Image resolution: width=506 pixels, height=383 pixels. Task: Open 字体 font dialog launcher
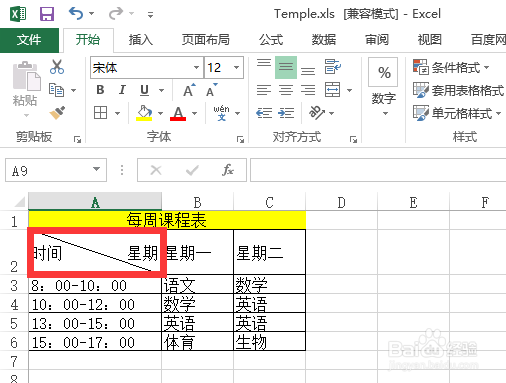pyautogui.click(x=240, y=140)
